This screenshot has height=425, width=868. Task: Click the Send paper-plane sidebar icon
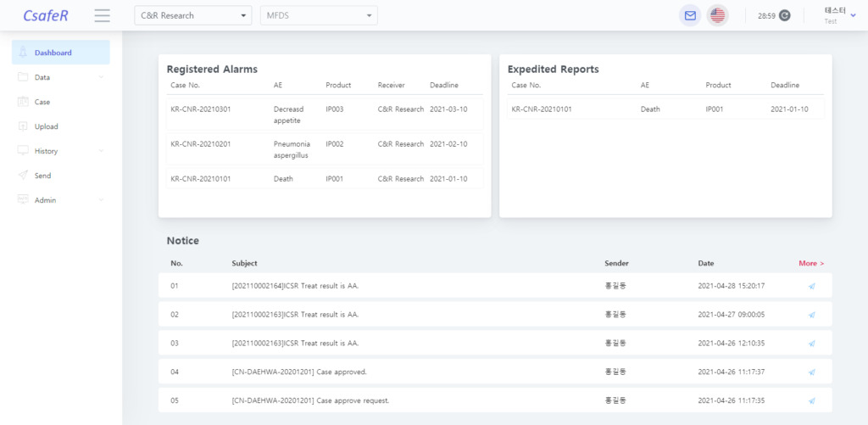23,175
